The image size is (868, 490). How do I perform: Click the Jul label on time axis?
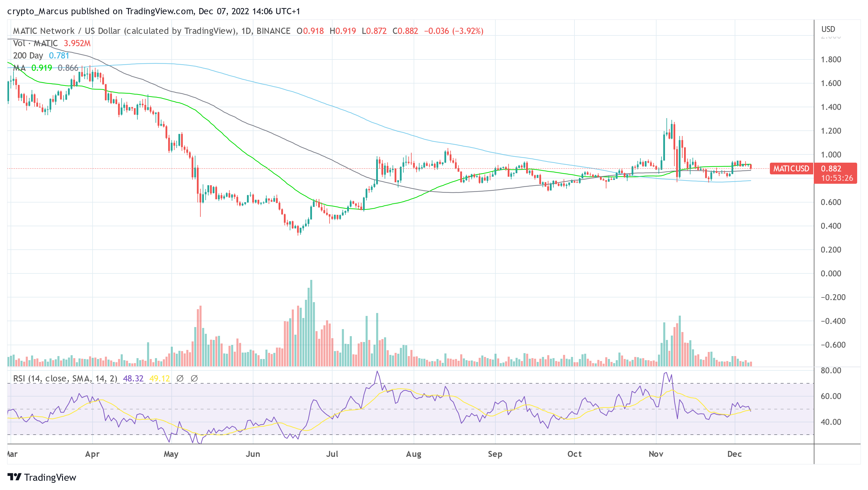[x=332, y=454]
